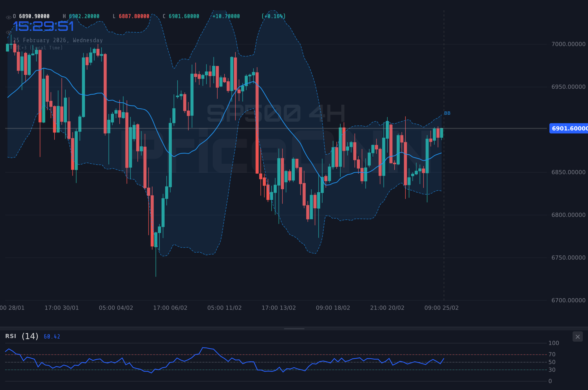Close the RSI indicator panel
Screen dimensions: 588x390
[x=577, y=337]
